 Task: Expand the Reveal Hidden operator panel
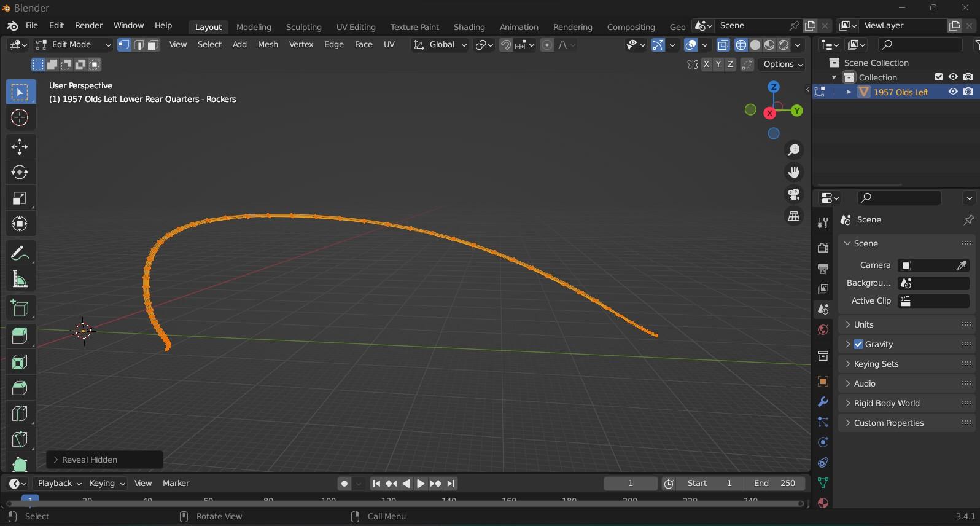point(104,460)
